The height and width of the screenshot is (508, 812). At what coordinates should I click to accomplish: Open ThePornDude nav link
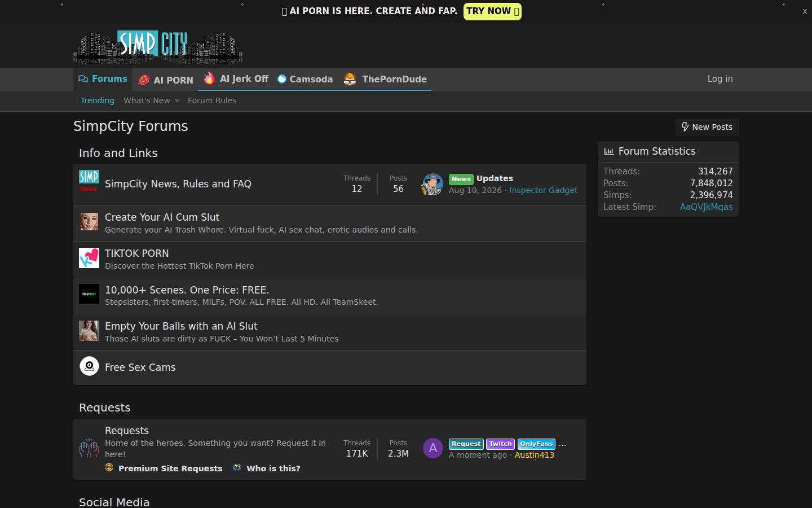(385, 79)
